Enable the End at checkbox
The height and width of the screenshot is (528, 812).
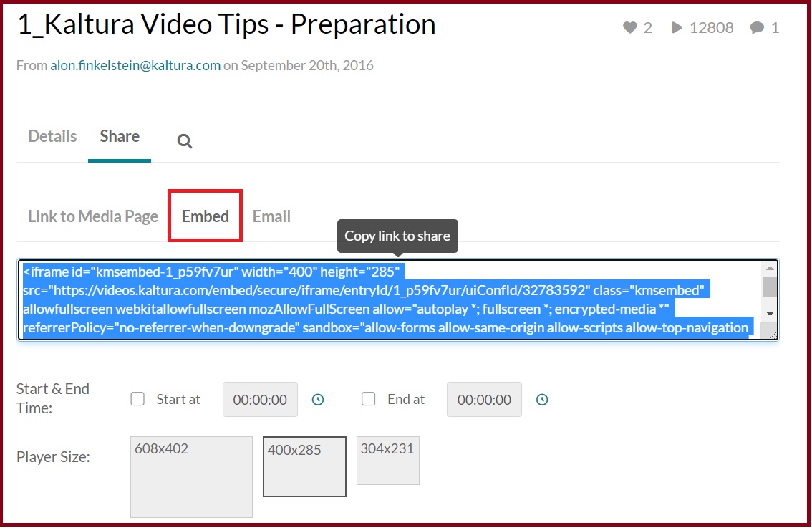pos(368,399)
